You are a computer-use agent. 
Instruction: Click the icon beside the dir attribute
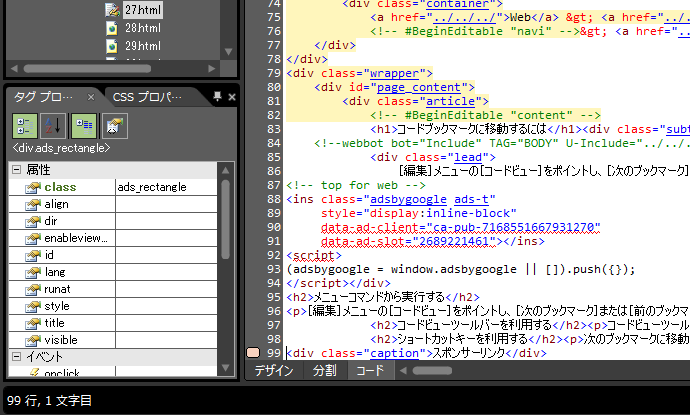click(33, 221)
